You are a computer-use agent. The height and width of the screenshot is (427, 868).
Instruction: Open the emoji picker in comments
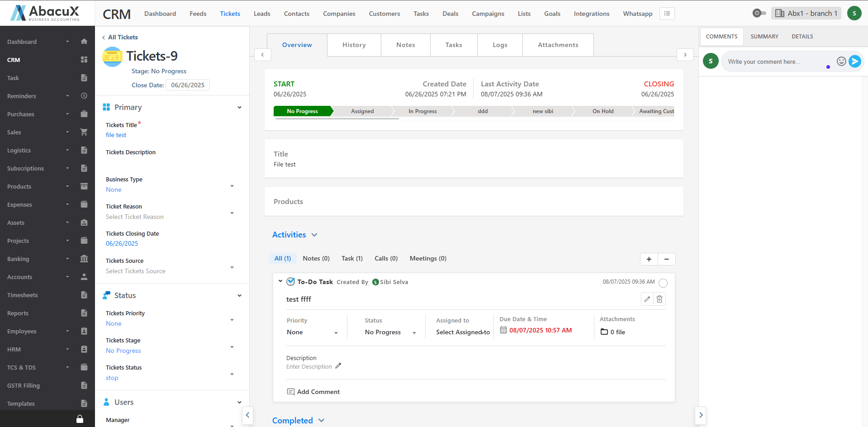[x=841, y=61]
